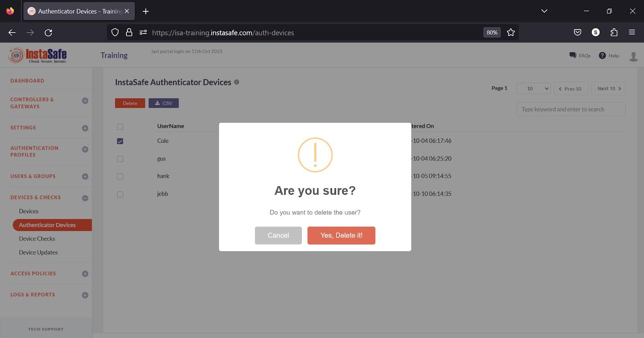Cancel the delete confirmation dialog

pyautogui.click(x=278, y=235)
